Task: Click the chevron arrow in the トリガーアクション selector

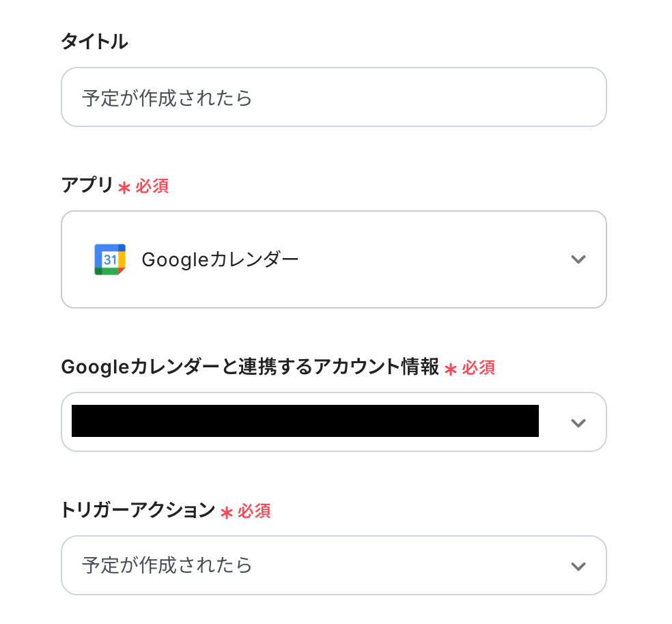Action: [578, 566]
